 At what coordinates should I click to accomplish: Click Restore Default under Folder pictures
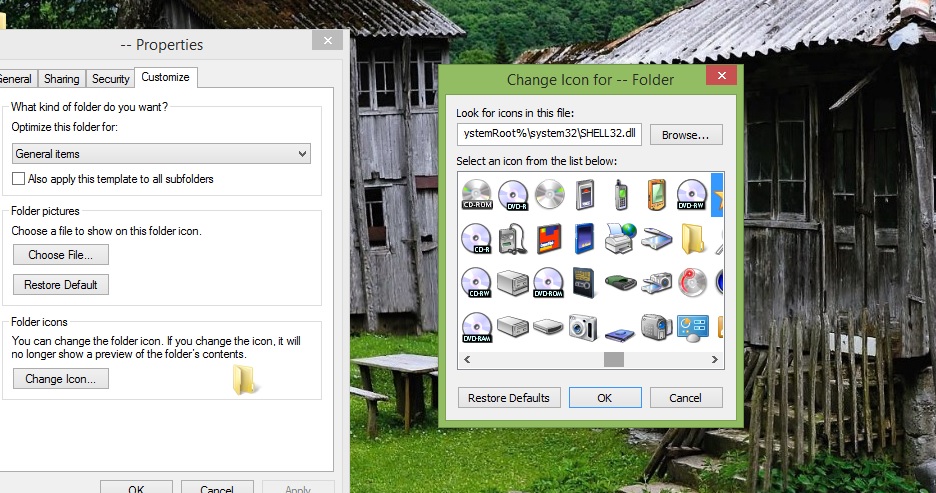point(61,285)
